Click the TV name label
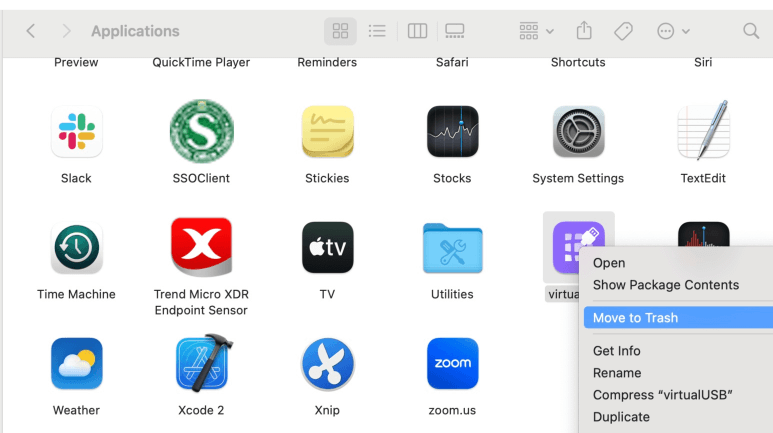The width and height of the screenshot is (773, 433). (x=327, y=294)
